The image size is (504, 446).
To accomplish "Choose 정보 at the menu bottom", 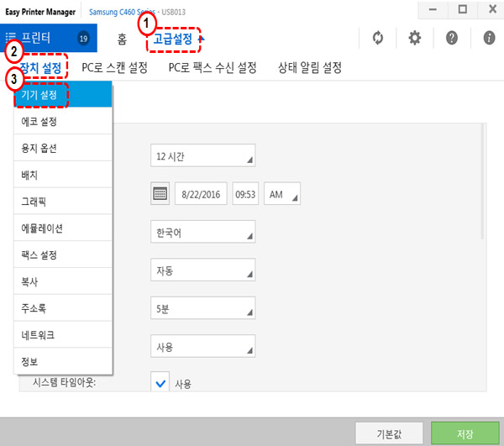I will tap(63, 361).
